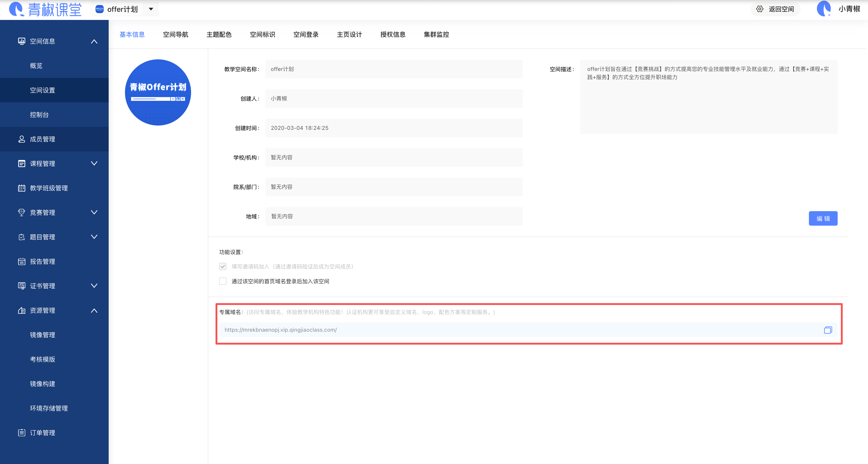The height and width of the screenshot is (464, 868).
Task: Click the 订单管理 sidebar icon
Action: [21, 433]
